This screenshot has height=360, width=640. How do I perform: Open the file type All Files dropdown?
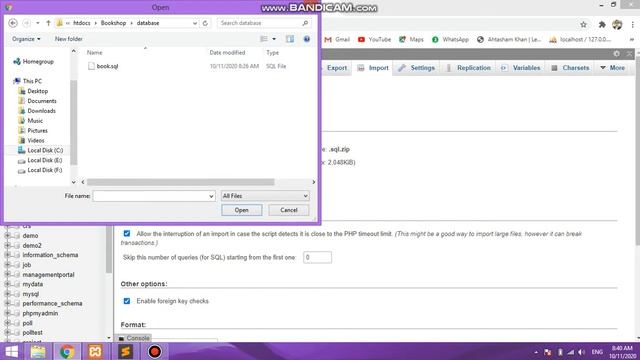pos(265,196)
